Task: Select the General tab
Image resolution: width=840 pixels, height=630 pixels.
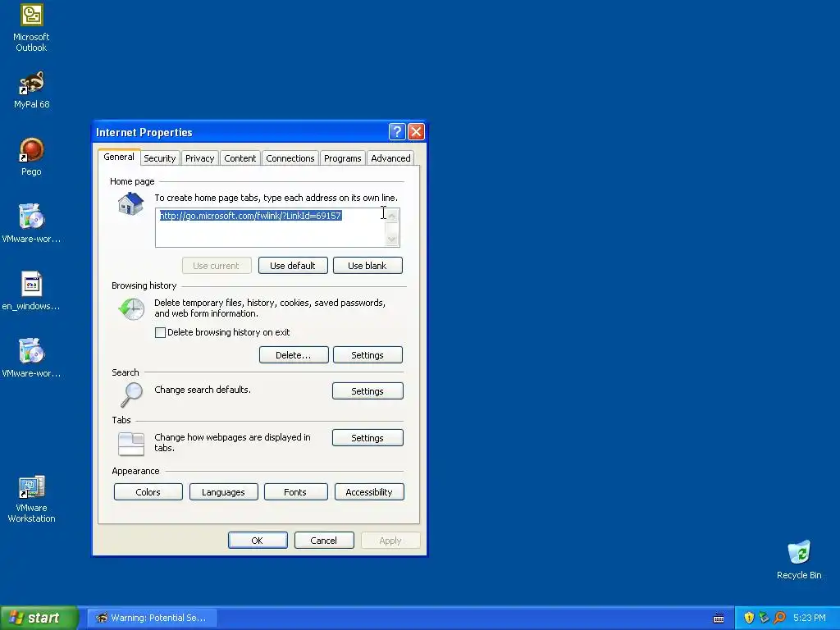Action: click(119, 157)
